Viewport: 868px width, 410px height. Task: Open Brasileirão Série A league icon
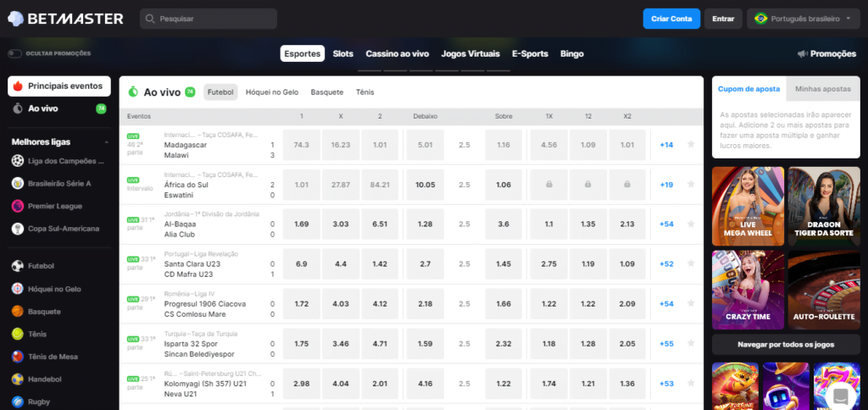(18, 184)
